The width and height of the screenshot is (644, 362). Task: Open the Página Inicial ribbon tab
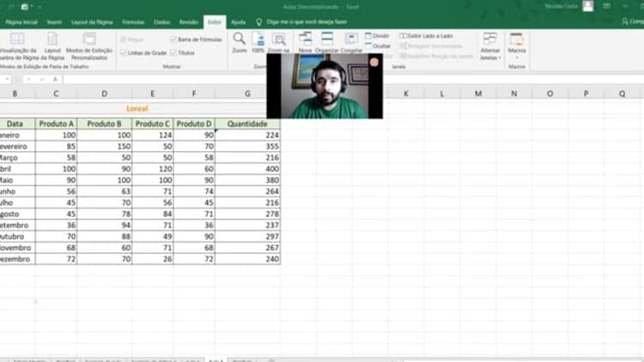(21, 22)
